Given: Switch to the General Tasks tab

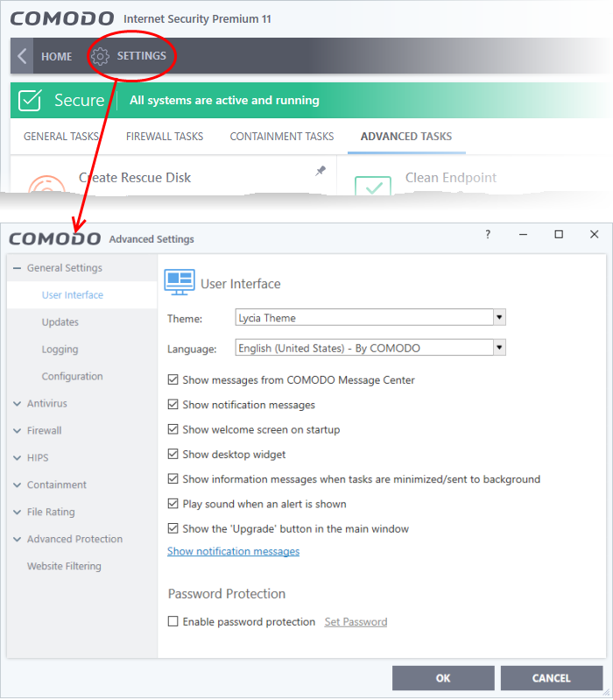Looking at the screenshot, I should 61,136.
